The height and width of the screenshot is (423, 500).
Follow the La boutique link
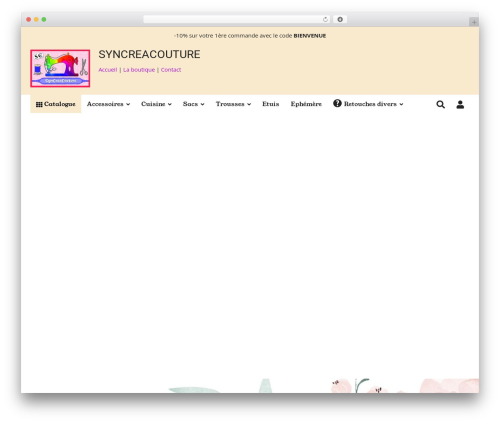[139, 70]
